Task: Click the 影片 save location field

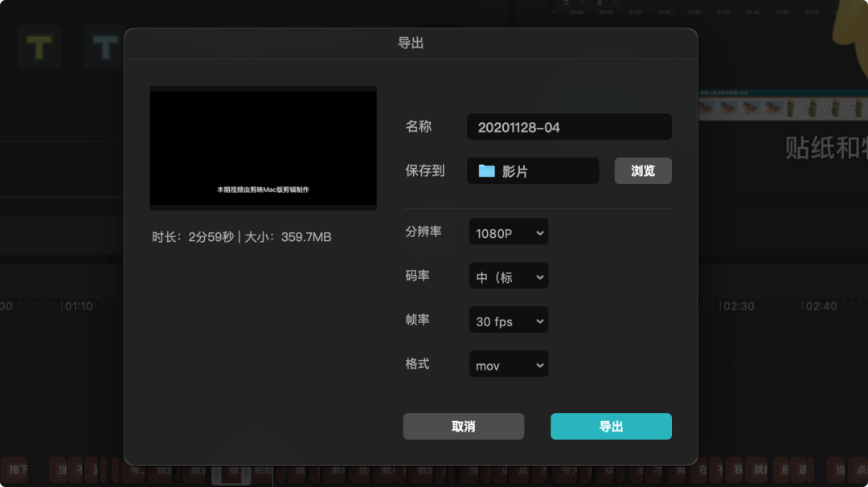Action: pos(533,171)
